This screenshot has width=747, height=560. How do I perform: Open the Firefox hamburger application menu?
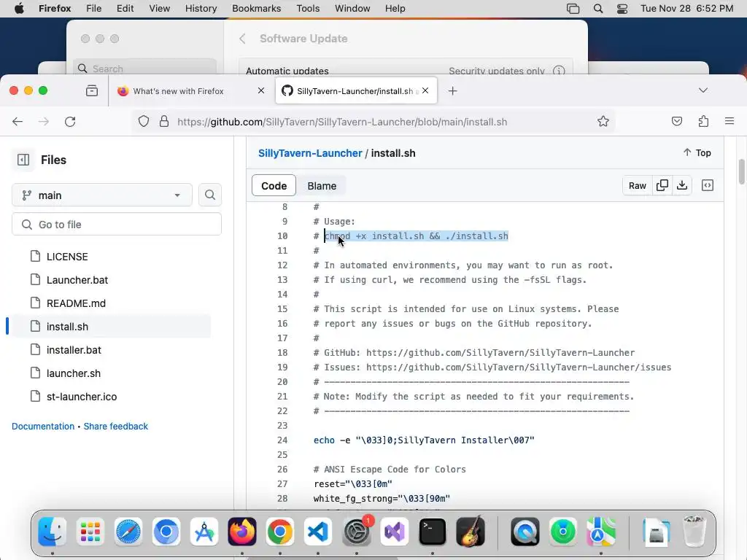point(729,122)
